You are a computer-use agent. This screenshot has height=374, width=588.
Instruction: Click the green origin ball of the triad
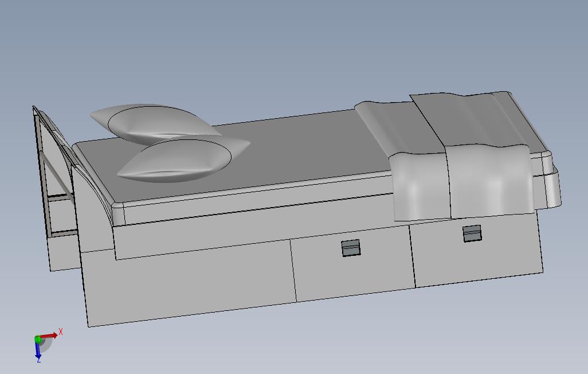(x=38, y=340)
